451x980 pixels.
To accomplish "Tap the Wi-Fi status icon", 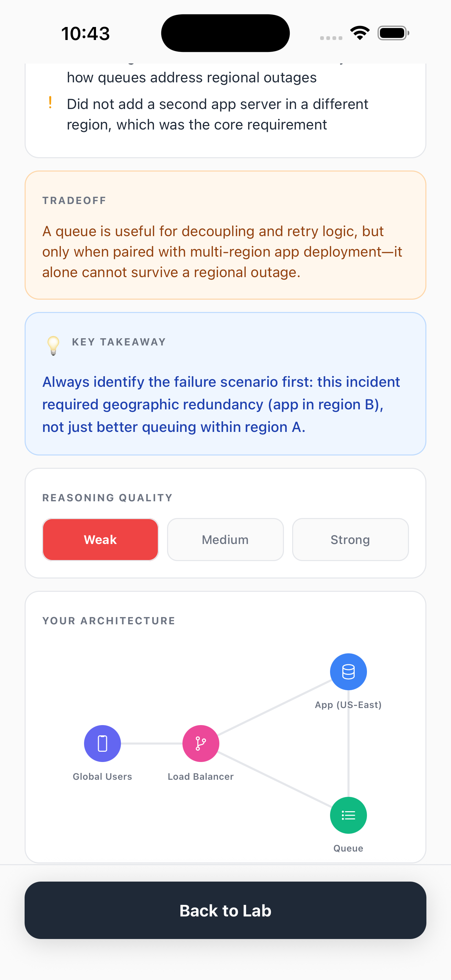I will [x=360, y=33].
